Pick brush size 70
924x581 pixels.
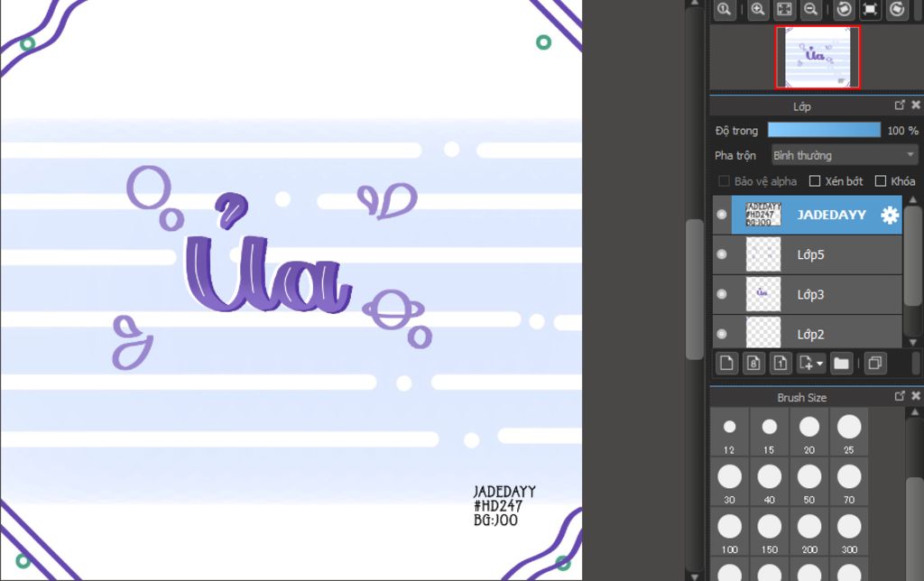[x=848, y=482]
